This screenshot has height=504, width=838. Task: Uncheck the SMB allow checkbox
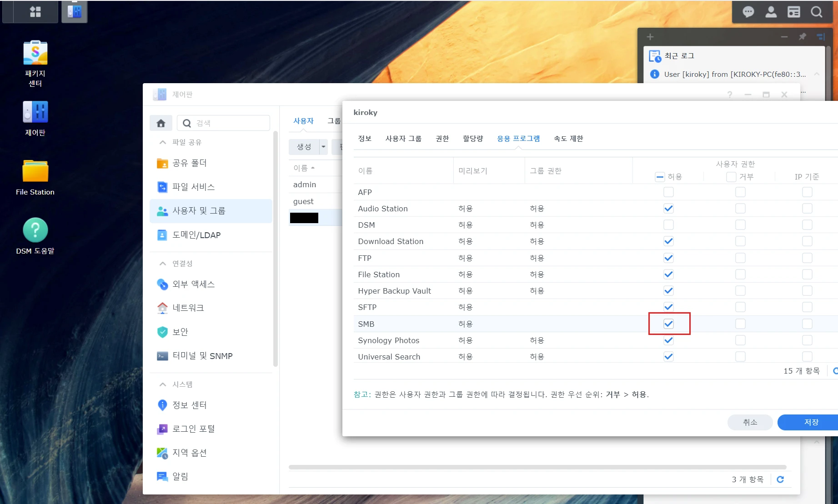(x=668, y=324)
